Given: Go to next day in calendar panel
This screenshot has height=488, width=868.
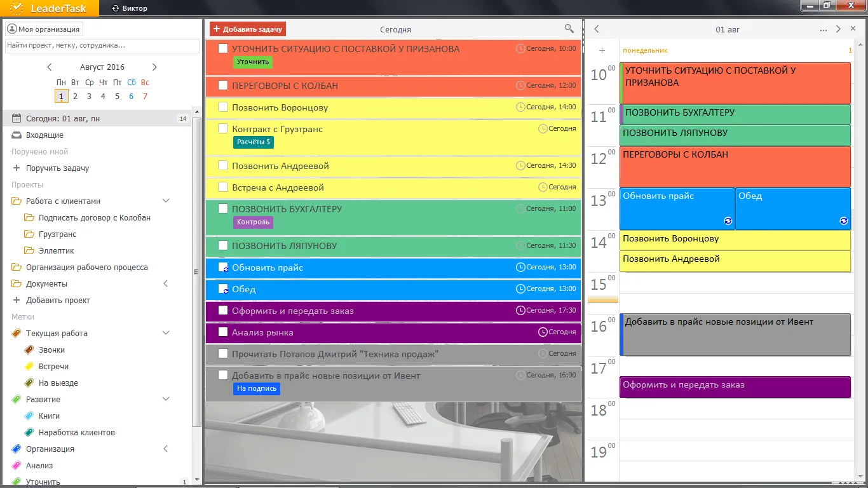Looking at the screenshot, I should 838,29.
